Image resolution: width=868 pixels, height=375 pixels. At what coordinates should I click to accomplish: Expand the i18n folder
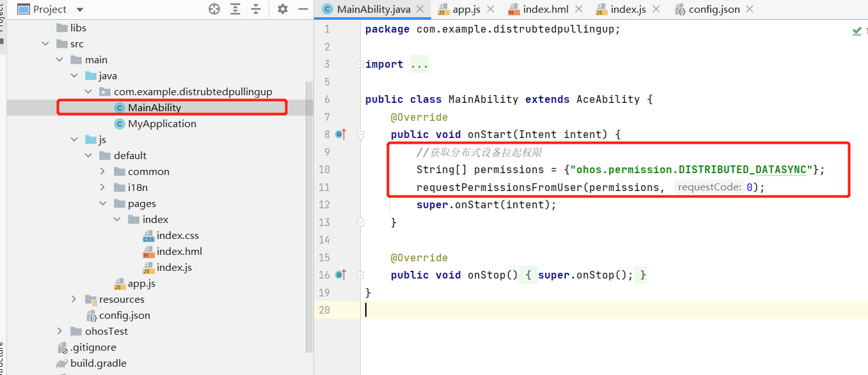tap(103, 188)
